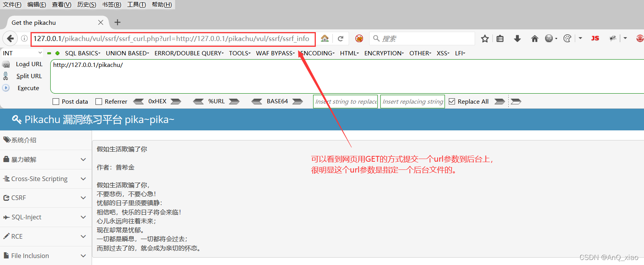Encode with the right %URL arrow
The width and height of the screenshot is (644, 265).
(x=234, y=101)
